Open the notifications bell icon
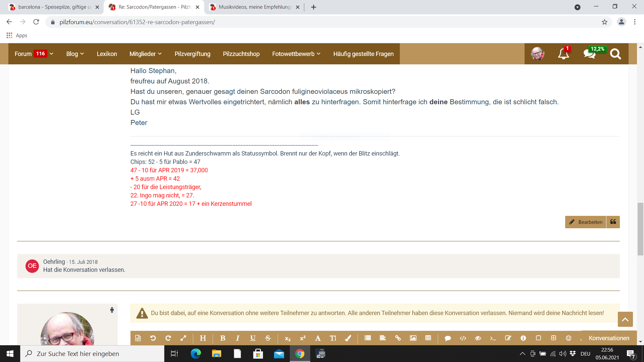 coord(563,54)
